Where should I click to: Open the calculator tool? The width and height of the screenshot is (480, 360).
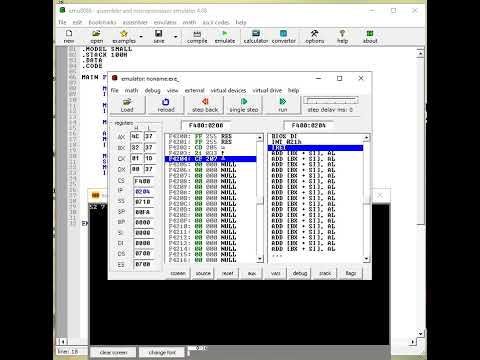point(256,36)
